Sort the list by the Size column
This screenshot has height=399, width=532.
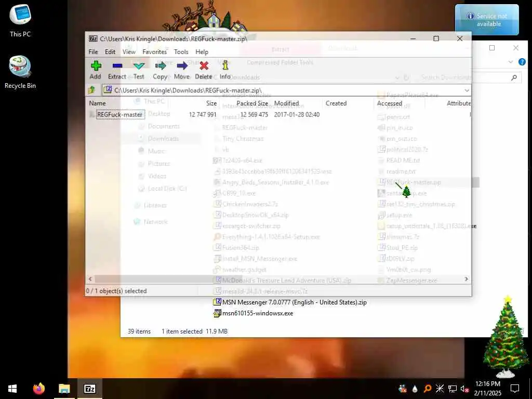(211, 103)
